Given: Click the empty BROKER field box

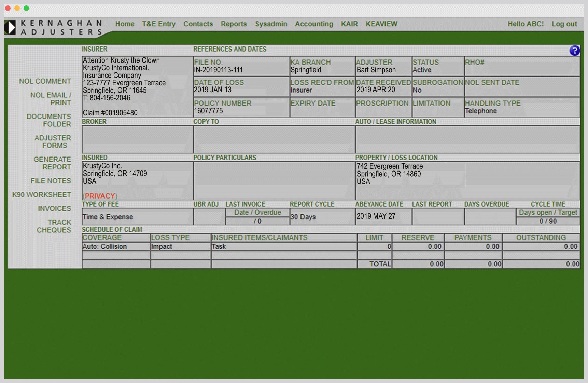Looking at the screenshot, I should tap(138, 139).
